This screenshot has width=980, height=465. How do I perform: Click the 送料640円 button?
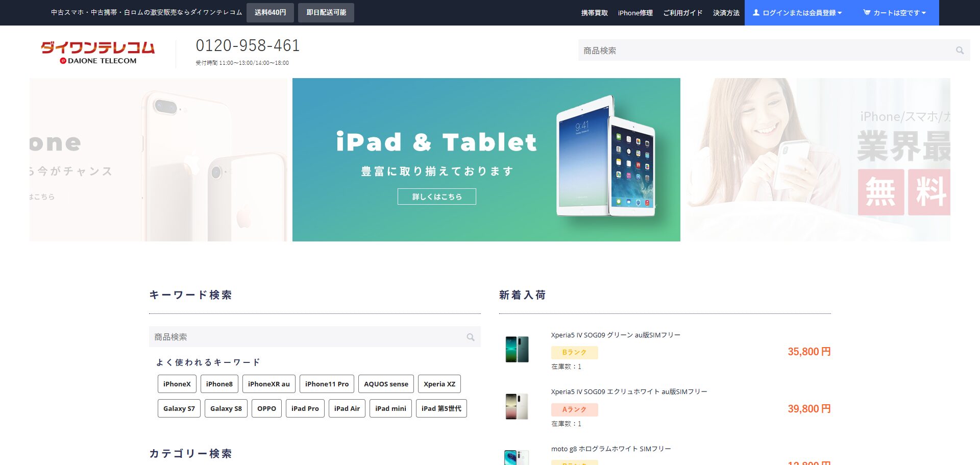tap(270, 13)
